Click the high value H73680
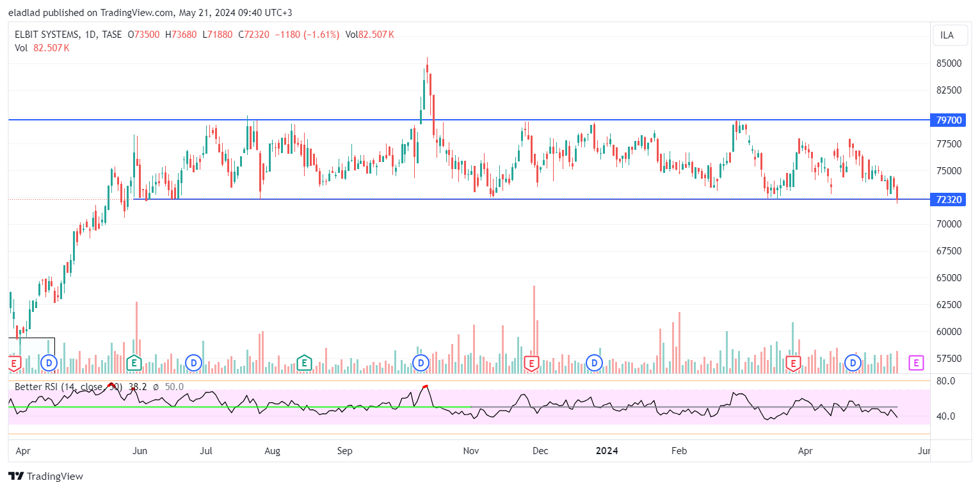 pyautogui.click(x=181, y=35)
